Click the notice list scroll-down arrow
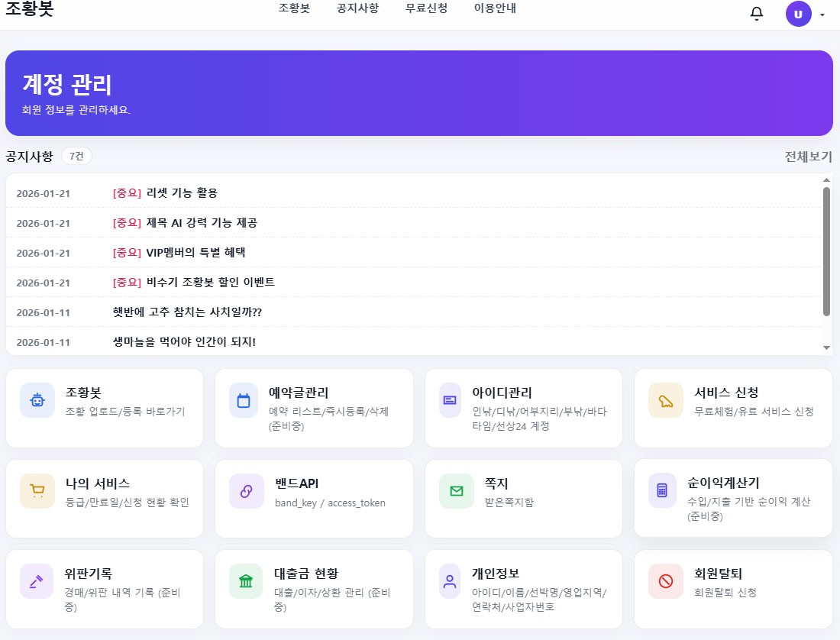The height and width of the screenshot is (640, 840). coord(826,347)
